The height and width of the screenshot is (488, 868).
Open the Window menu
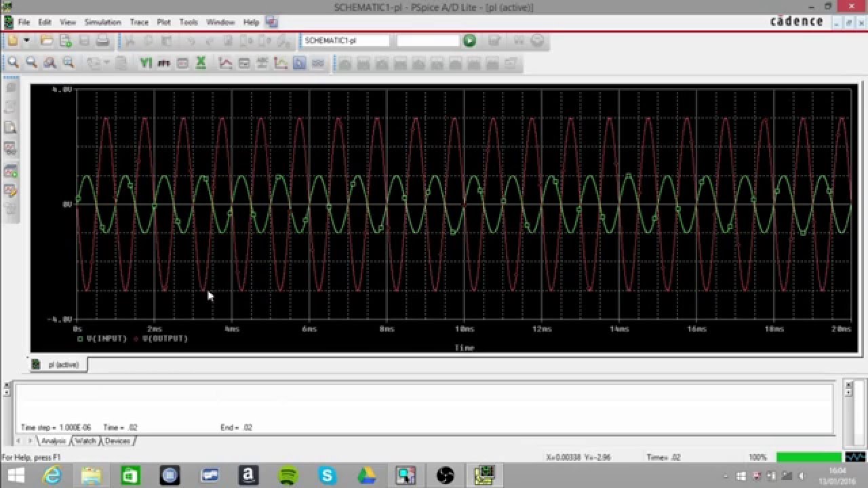[220, 22]
